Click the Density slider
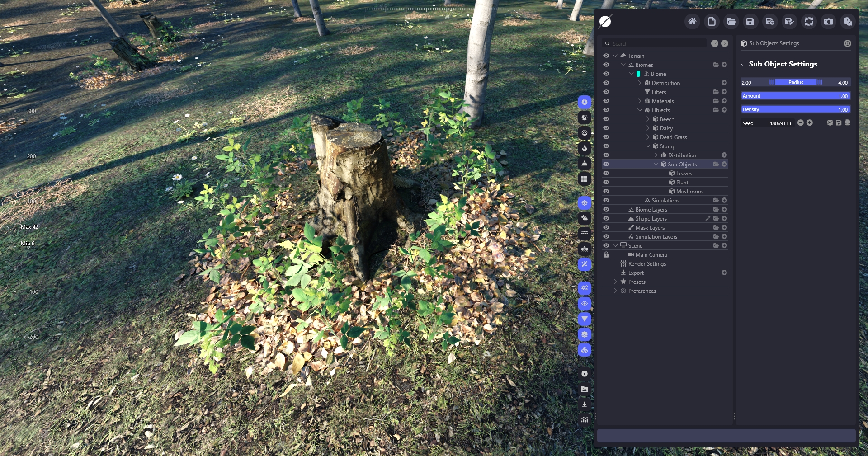The height and width of the screenshot is (456, 868). click(796, 109)
